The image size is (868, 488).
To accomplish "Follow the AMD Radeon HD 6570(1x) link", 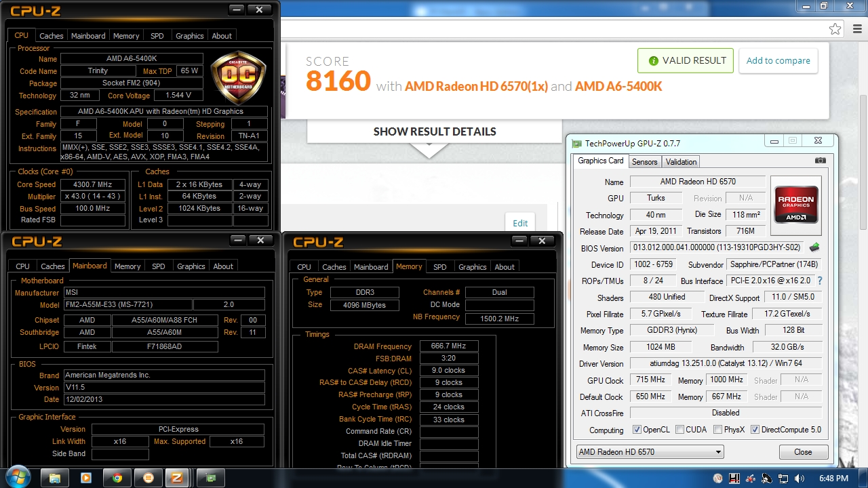I will (476, 86).
